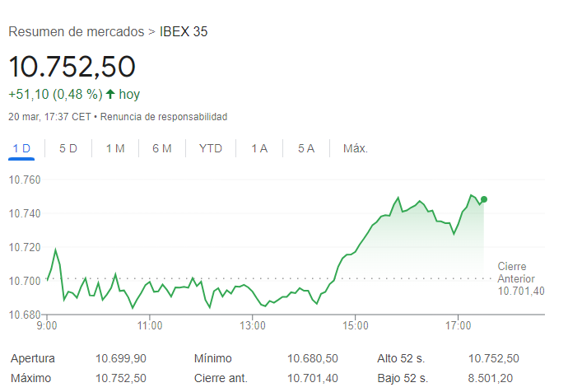Show the 1 A yearly chart

point(259,148)
